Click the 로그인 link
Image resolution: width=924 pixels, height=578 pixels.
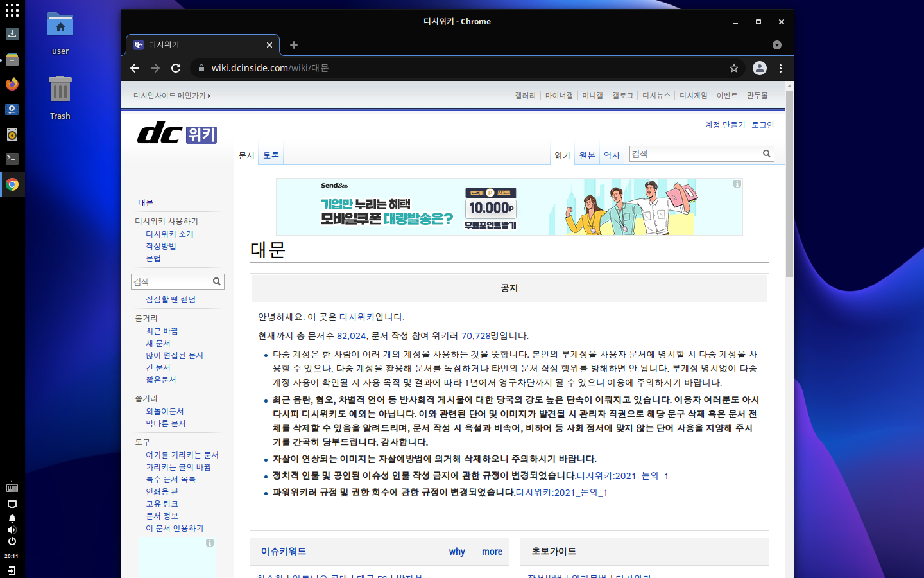[x=763, y=125]
